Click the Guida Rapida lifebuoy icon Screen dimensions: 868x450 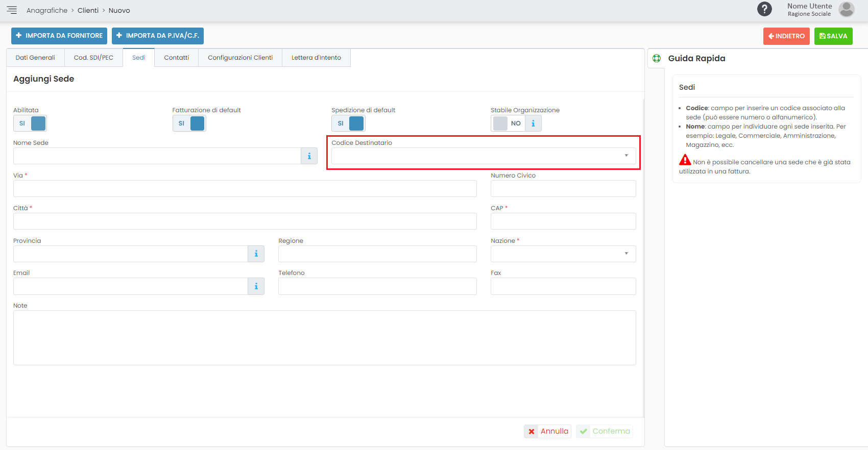pos(657,58)
